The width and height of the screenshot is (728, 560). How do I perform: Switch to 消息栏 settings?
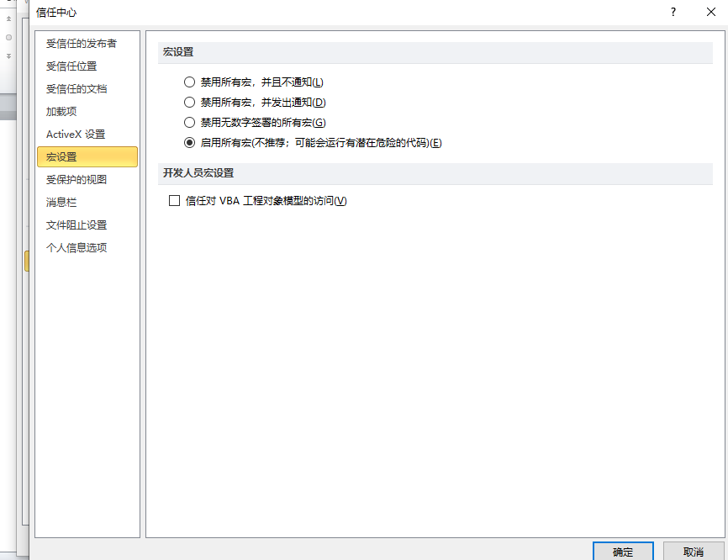(87, 203)
